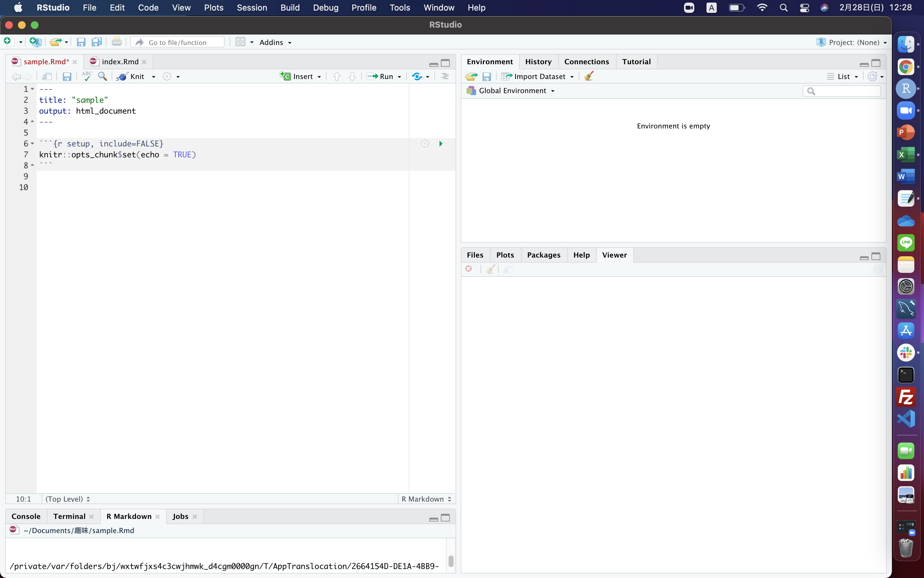Switch Environment view using List dropdown
This screenshot has height=578, width=924.
[x=843, y=76]
